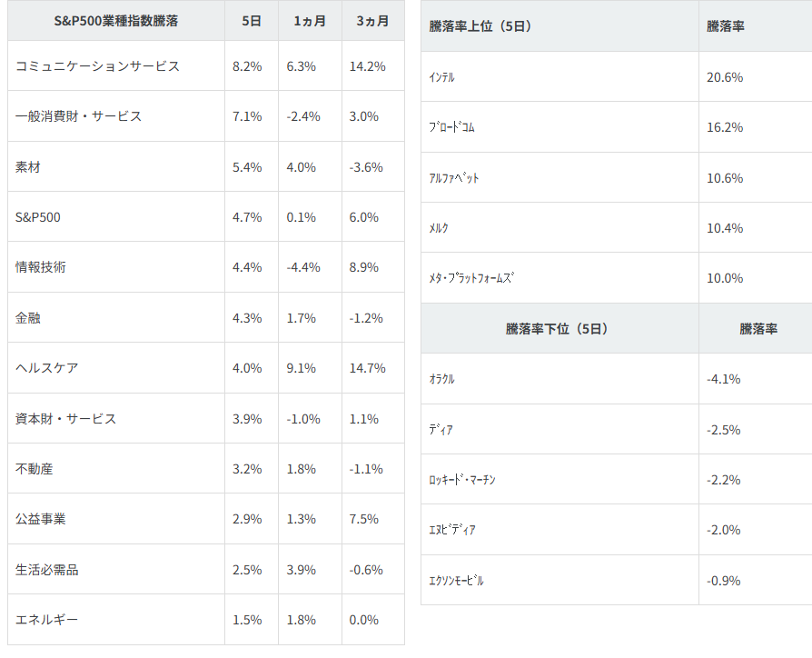Click エヌビディア's -2.0% value
The image size is (812, 658).
click(724, 530)
